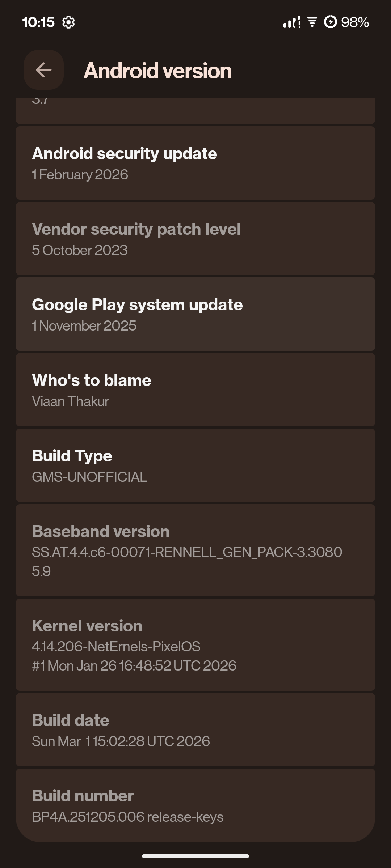Tap the 10:15 clock in status bar
This screenshot has width=391, height=868.
(38, 22)
